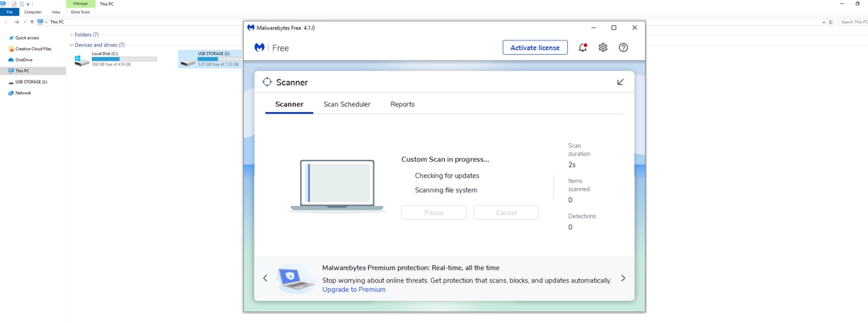Image resolution: width=868 pixels, height=323 pixels.
Task: Open Malwarebytes notifications bell
Action: tap(582, 48)
